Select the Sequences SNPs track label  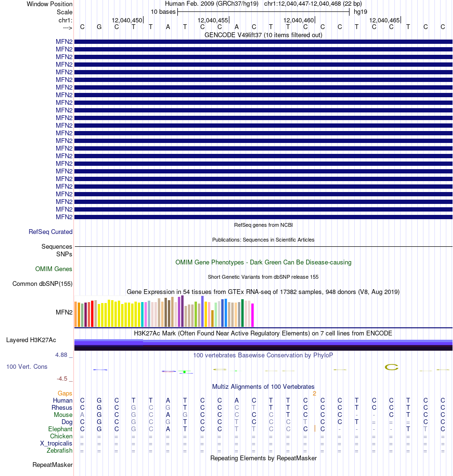coord(57,250)
